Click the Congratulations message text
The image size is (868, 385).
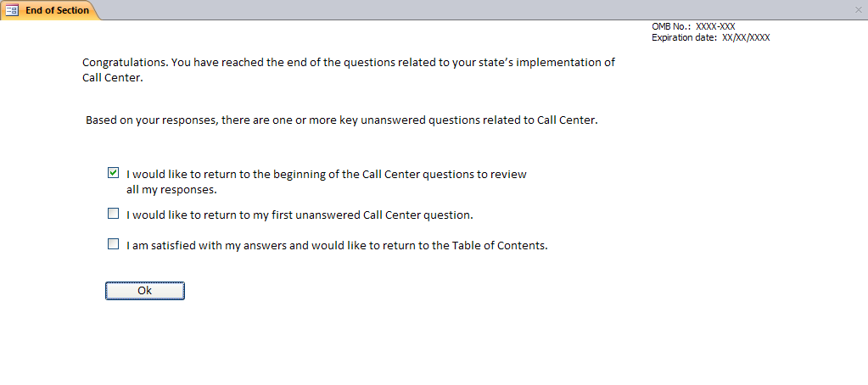coord(348,63)
